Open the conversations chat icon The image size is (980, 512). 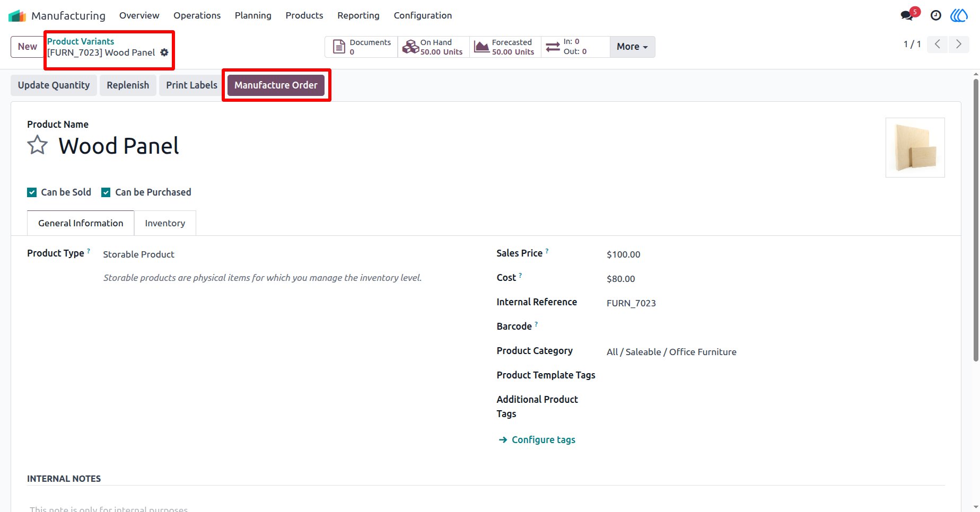coord(907,15)
